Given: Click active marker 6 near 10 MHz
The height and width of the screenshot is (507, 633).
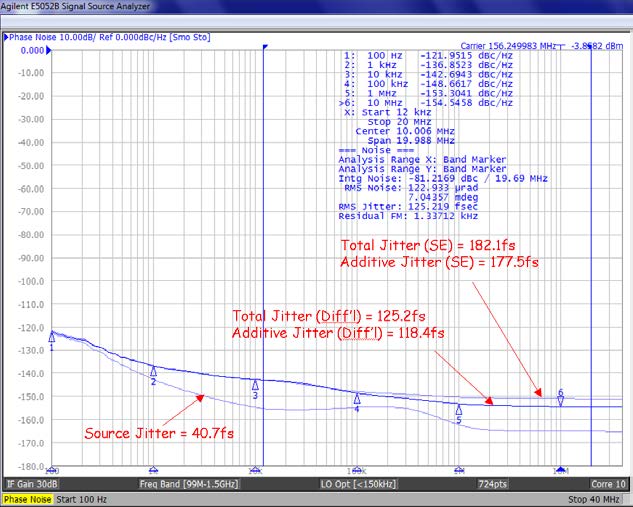Looking at the screenshot, I should (561, 400).
